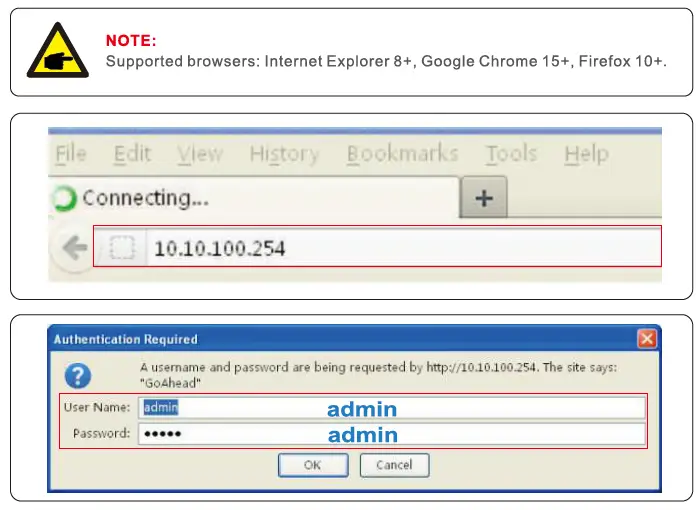
Task: Open the Edit menu
Action: (x=132, y=154)
